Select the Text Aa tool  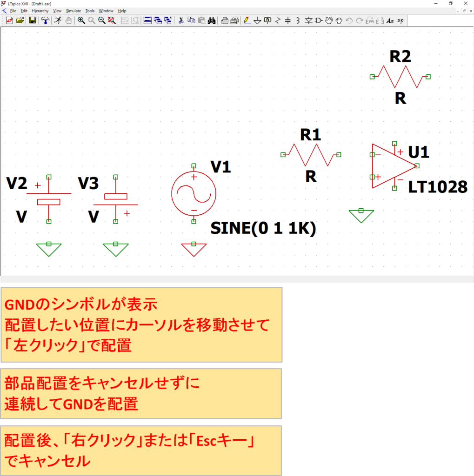pos(390,20)
